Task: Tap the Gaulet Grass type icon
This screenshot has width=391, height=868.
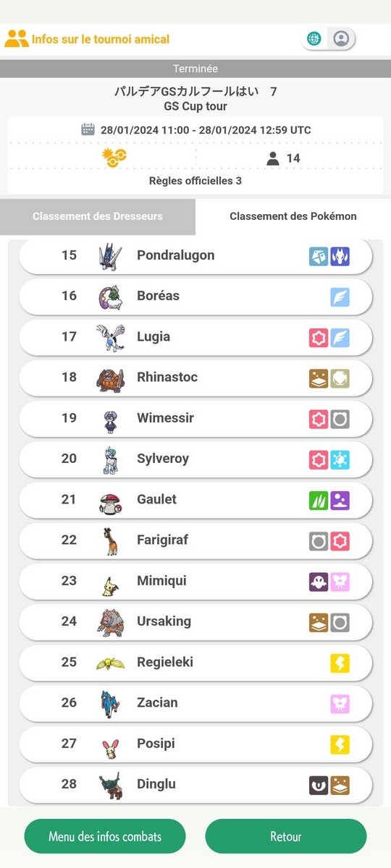Action: [x=319, y=500]
